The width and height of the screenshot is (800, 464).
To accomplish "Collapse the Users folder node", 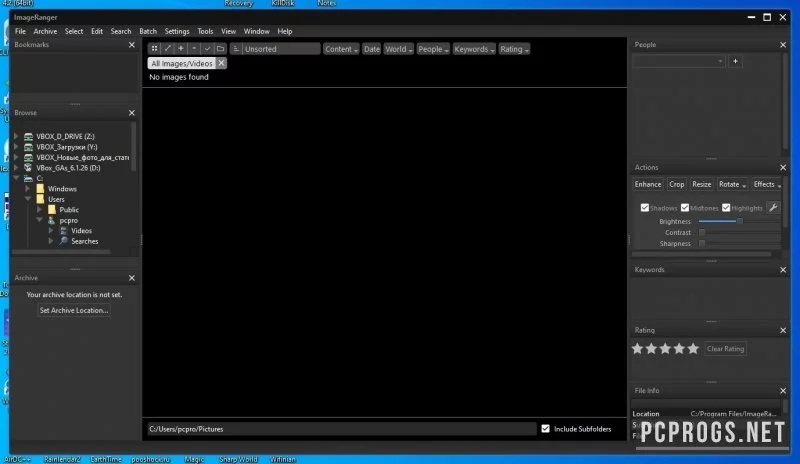I will [x=28, y=199].
